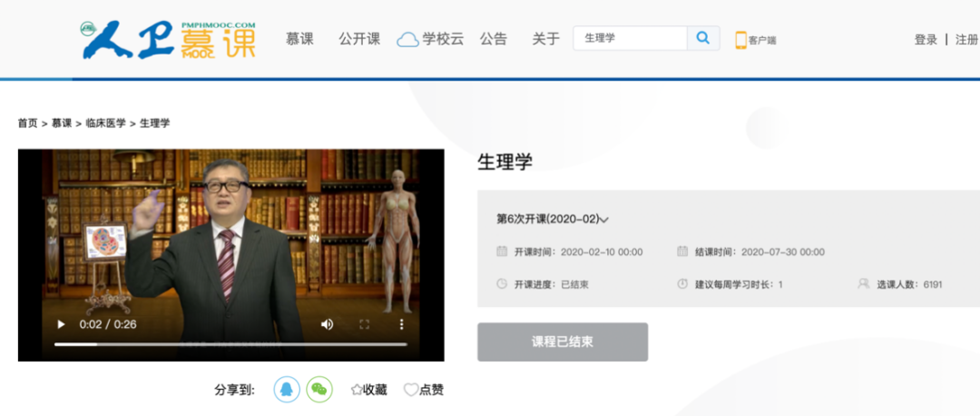Click the 登录 login link
Image resolution: width=980 pixels, height=416 pixels.
click(926, 40)
